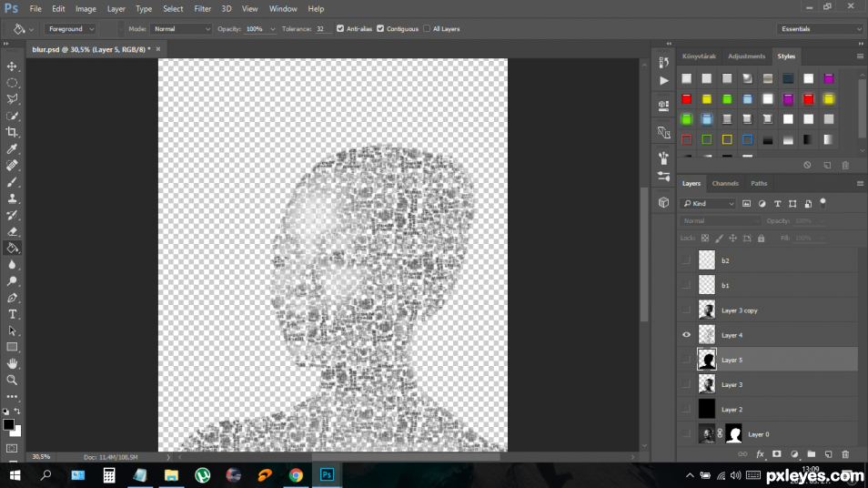Select the Hand tool
Image resolution: width=868 pixels, height=488 pixels.
(x=12, y=364)
